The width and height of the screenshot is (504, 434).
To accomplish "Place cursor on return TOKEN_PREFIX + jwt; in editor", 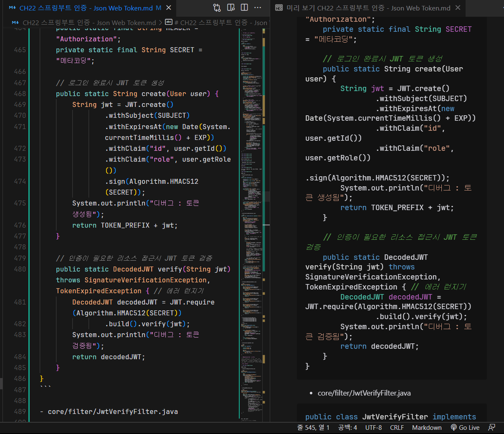I will 125,225.
